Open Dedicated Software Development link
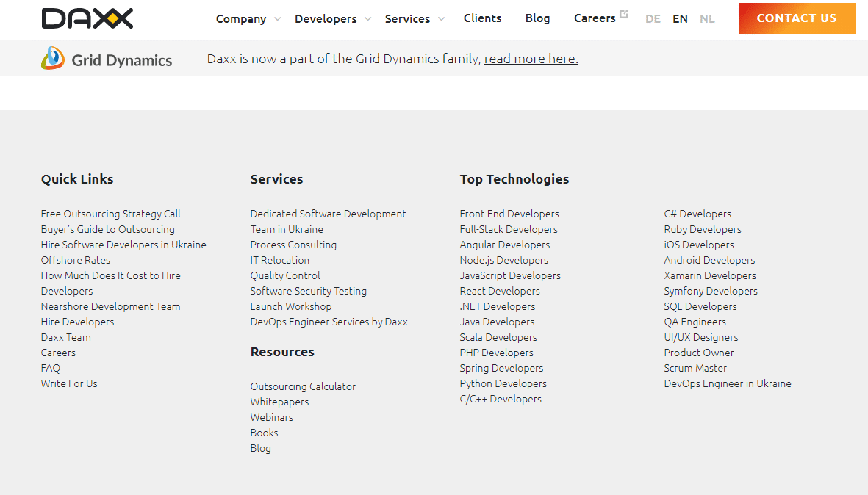Image resolution: width=868 pixels, height=495 pixels. [329, 221]
